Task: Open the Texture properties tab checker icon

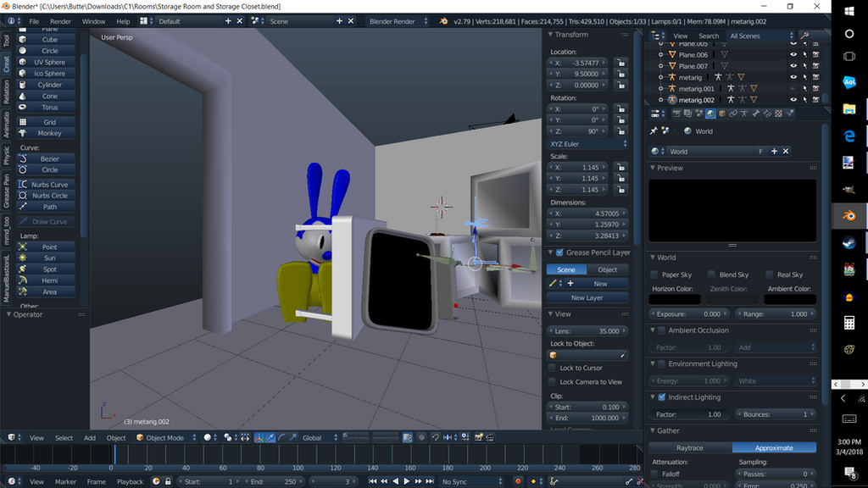Action: coord(778,114)
